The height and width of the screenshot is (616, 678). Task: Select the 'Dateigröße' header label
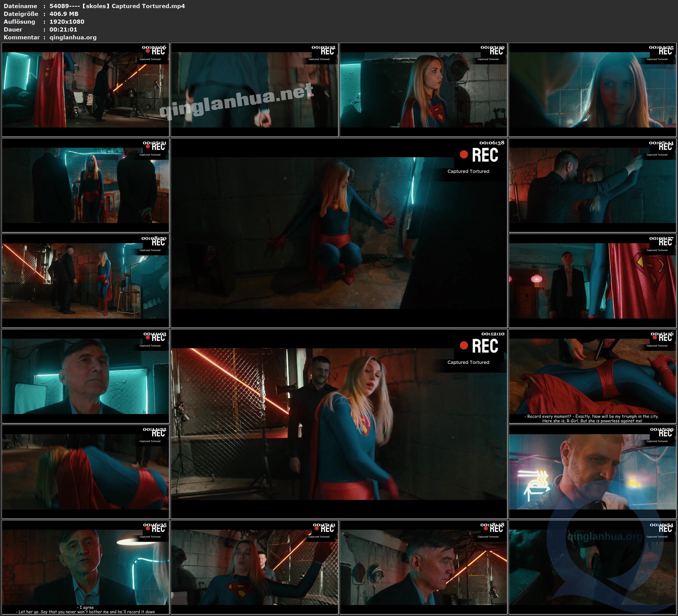tap(21, 14)
